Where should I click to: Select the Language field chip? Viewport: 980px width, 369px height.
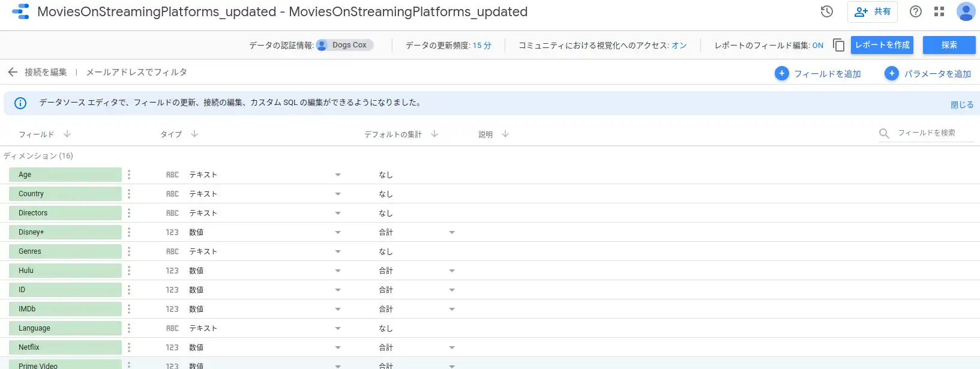(65, 328)
